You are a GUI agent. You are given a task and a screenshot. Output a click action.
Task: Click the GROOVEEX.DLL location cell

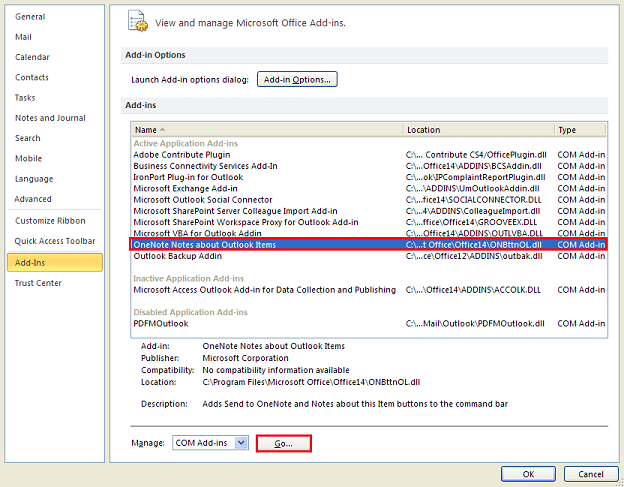[x=471, y=222]
